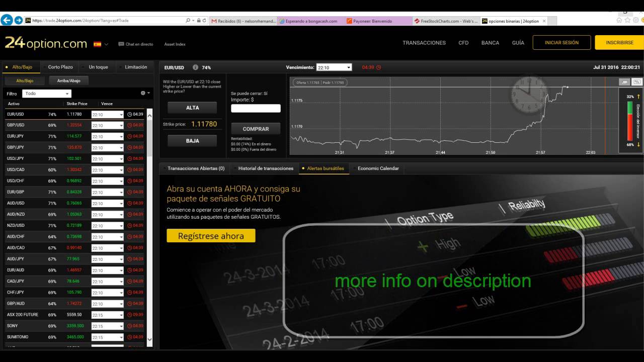Image resolution: width=644 pixels, height=362 pixels.
Task: Open the asset list settings gear
Action: 145,93
